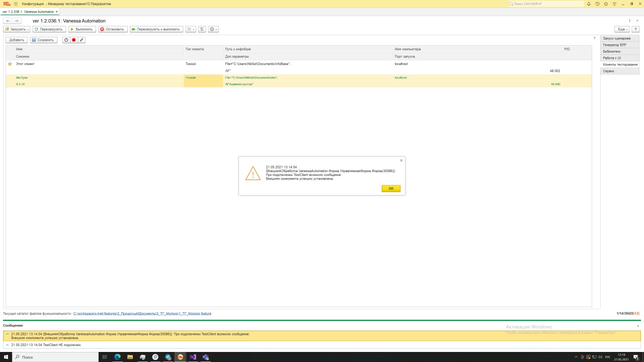This screenshot has height=362, width=644.
Task: Click the power icon button in clients toolbar
Action: [66, 40]
